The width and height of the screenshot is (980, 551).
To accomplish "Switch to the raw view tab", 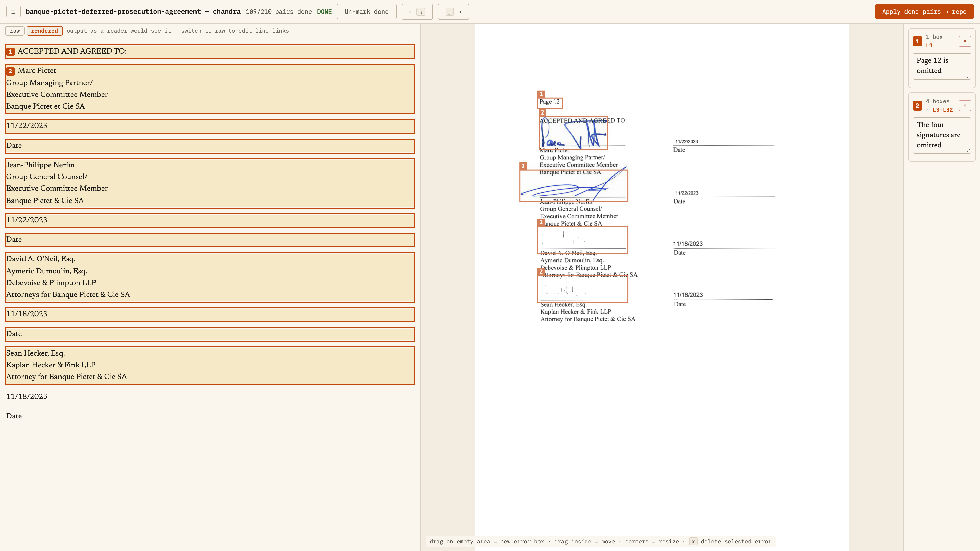I will (15, 31).
